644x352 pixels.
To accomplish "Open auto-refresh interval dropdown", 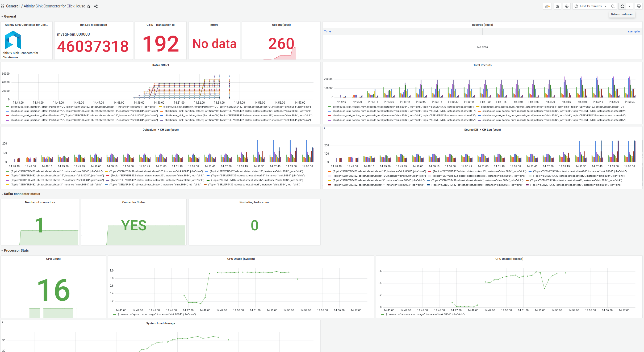I will tap(629, 6).
